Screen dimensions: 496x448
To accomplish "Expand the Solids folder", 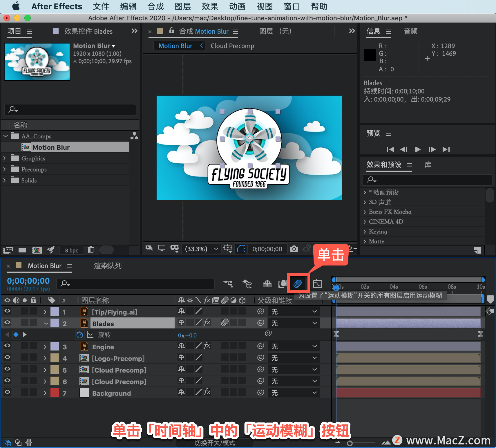I will coord(5,180).
